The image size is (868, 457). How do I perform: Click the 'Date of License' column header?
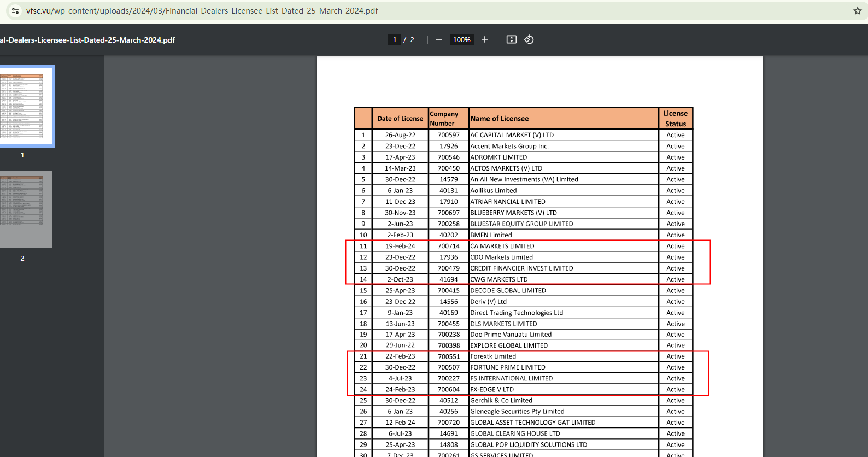coord(400,119)
